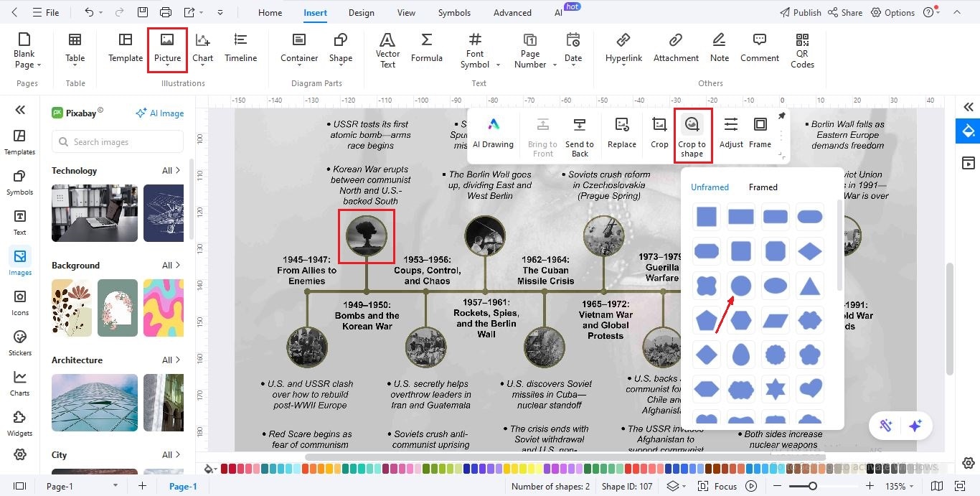The height and width of the screenshot is (496, 980).
Task: Click the Template icon in Illustrations
Action: tap(126, 48)
